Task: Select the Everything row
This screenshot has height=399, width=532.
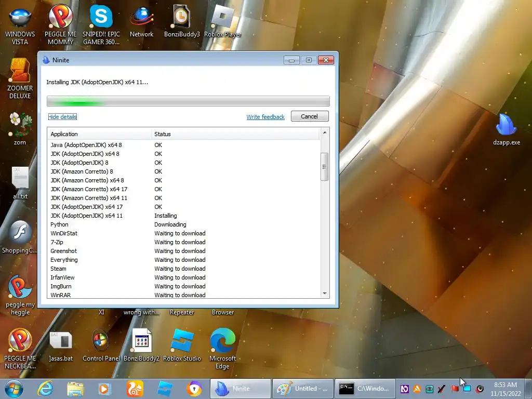Action: (184, 260)
